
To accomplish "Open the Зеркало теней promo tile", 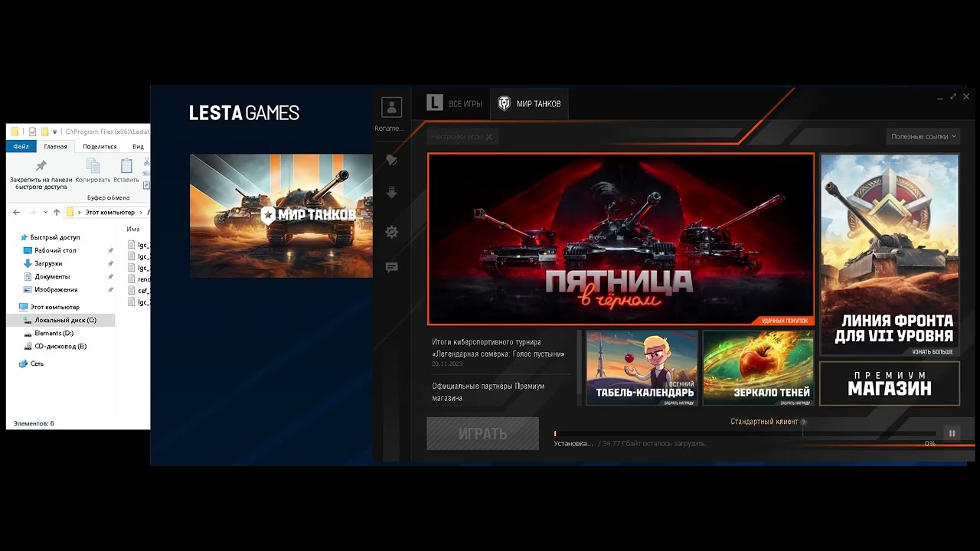I will tap(758, 368).
